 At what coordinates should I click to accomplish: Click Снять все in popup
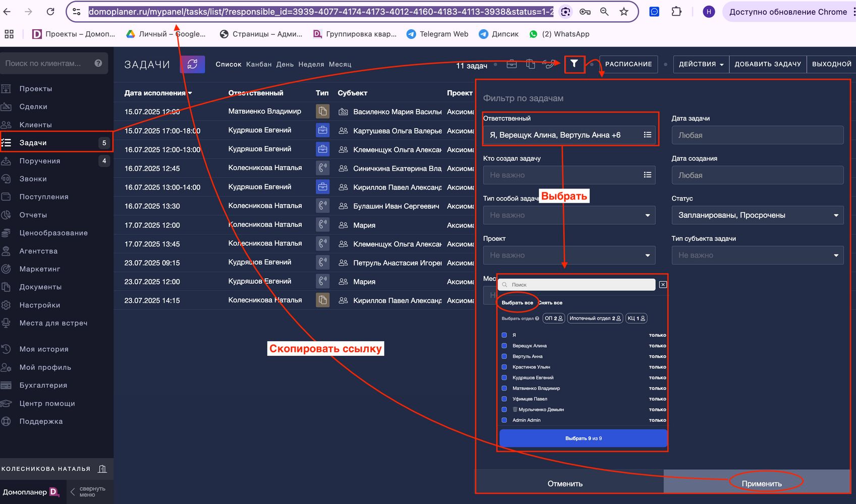point(550,303)
